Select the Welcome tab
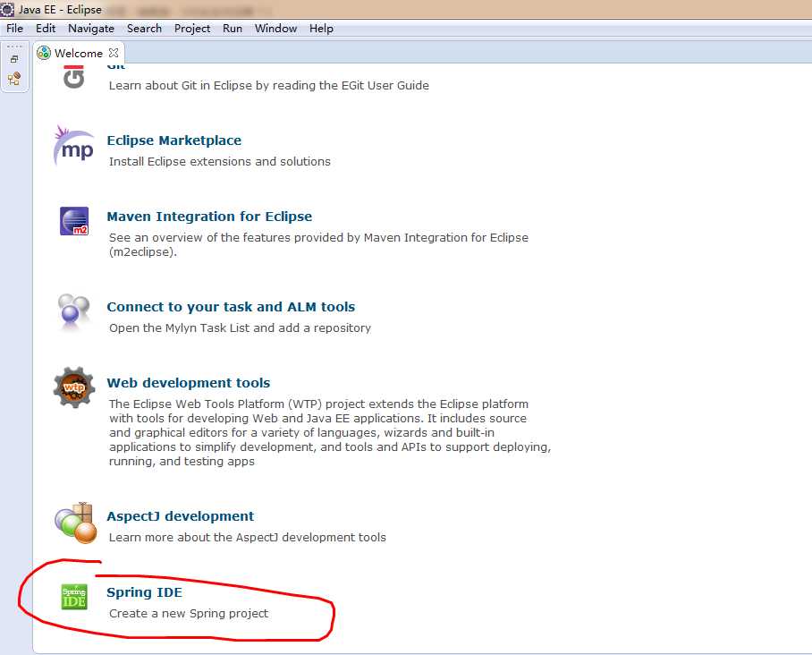 tap(79, 53)
